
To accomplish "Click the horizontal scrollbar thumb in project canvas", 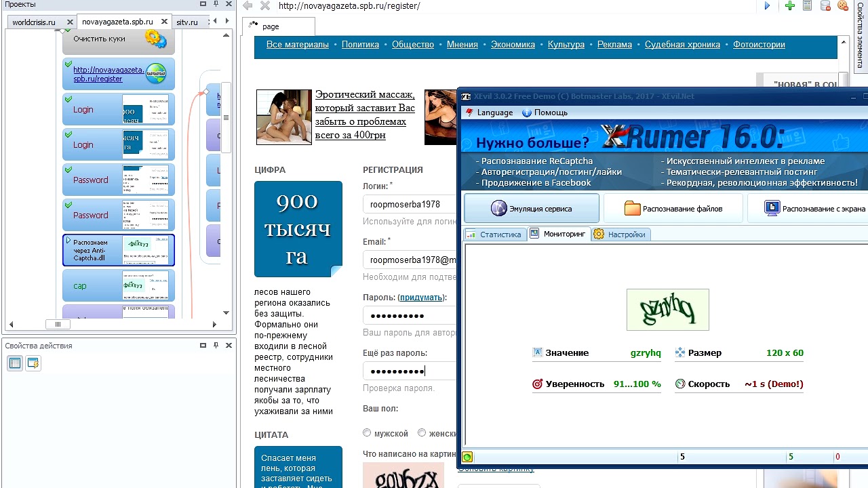I will (x=58, y=325).
